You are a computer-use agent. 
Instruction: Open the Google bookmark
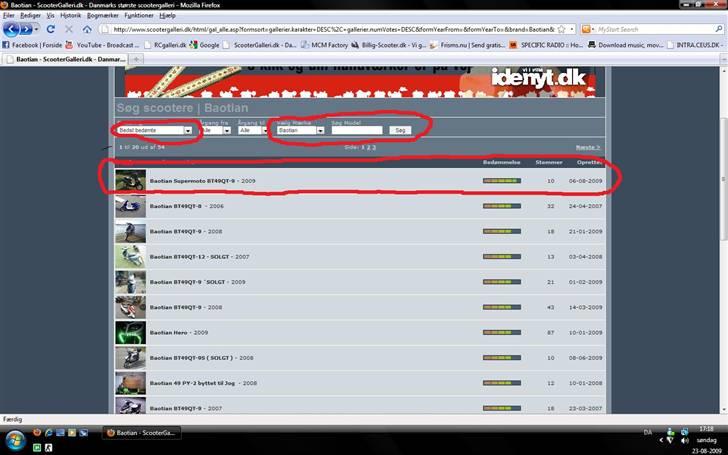click(205, 45)
